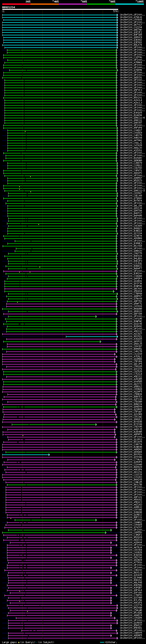Click the green arrowhead ending the B7ZCH9 alignment

(x=96, y=424)
